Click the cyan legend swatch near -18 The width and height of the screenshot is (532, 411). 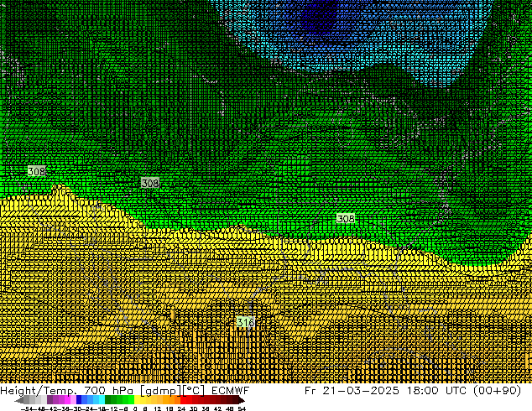pos(102,400)
